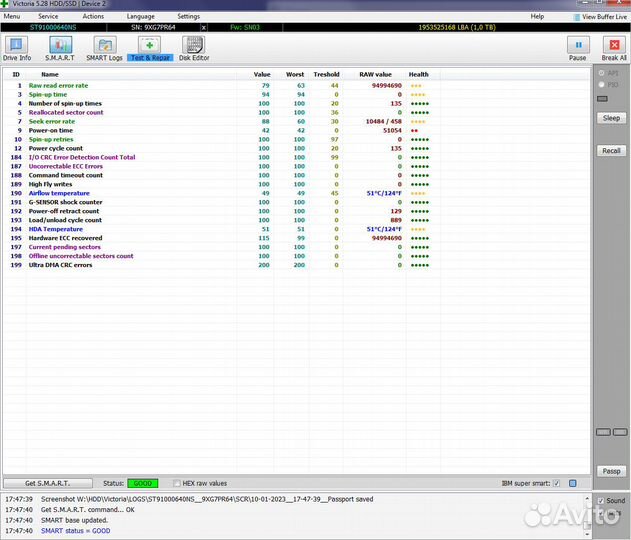Open the Language menu
This screenshot has height=540, width=631.
point(140,17)
